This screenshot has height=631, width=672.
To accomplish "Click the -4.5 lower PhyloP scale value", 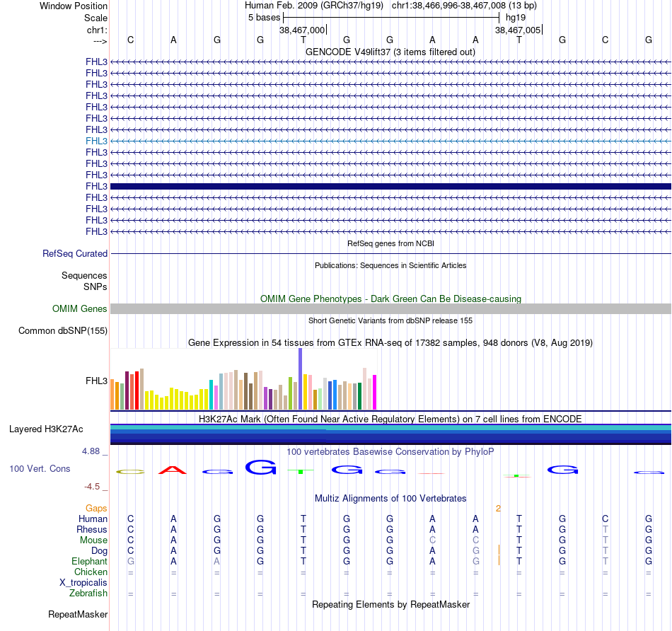I will point(92,487).
